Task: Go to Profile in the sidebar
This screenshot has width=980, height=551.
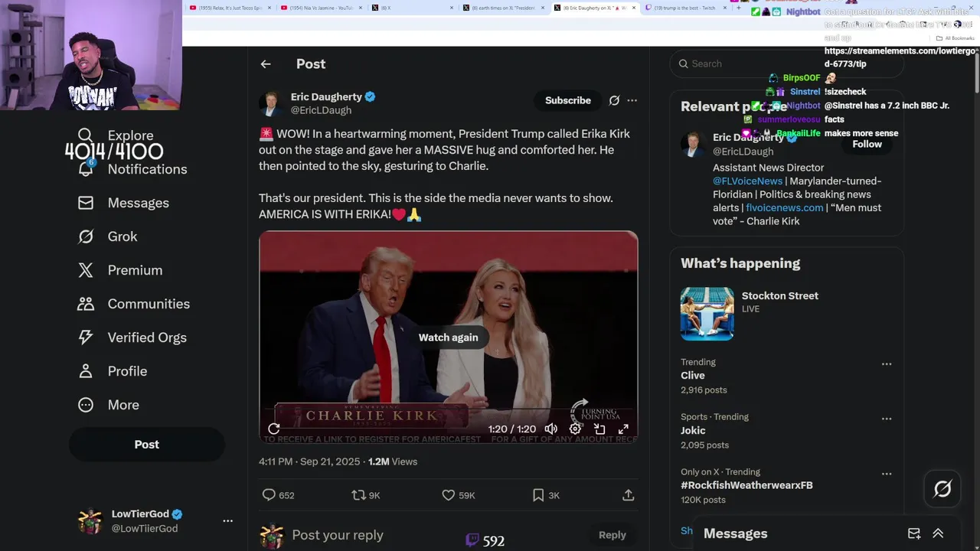Action: 112,371
